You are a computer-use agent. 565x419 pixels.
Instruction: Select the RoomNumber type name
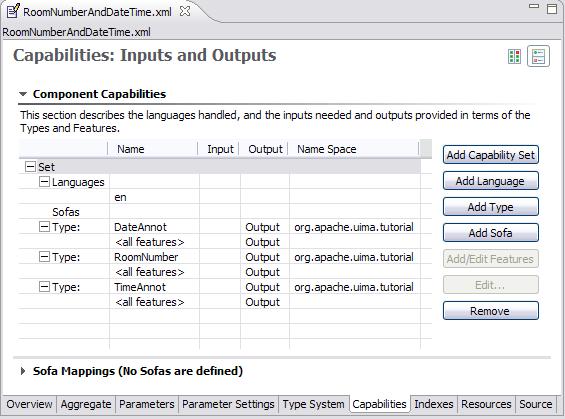point(146,257)
